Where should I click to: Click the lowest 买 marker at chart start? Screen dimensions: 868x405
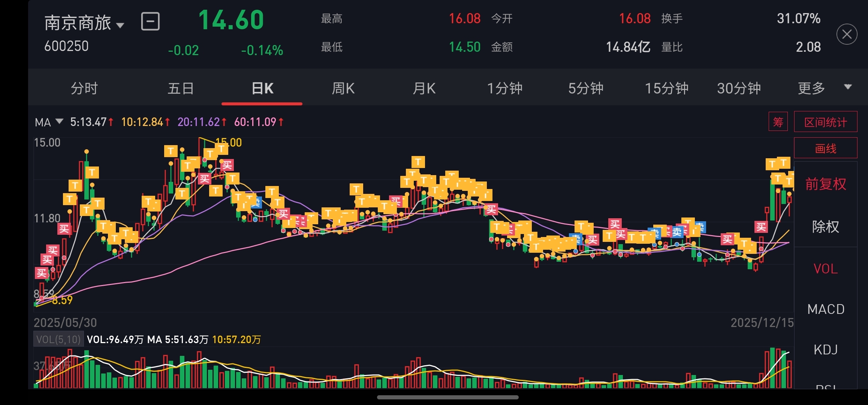click(x=42, y=273)
